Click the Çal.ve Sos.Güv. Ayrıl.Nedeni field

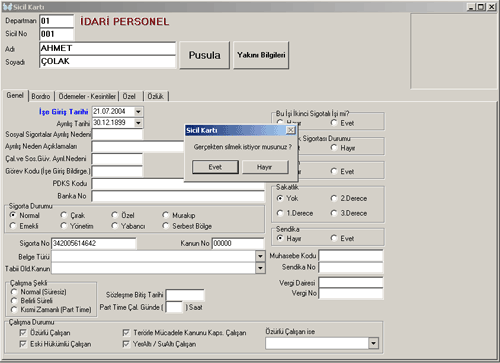click(117, 159)
